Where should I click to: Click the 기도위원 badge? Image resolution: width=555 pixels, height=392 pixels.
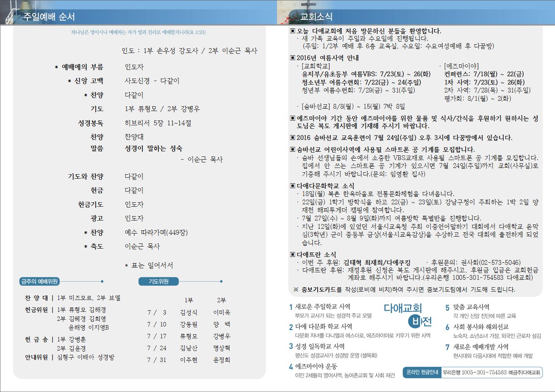[x=159, y=281]
